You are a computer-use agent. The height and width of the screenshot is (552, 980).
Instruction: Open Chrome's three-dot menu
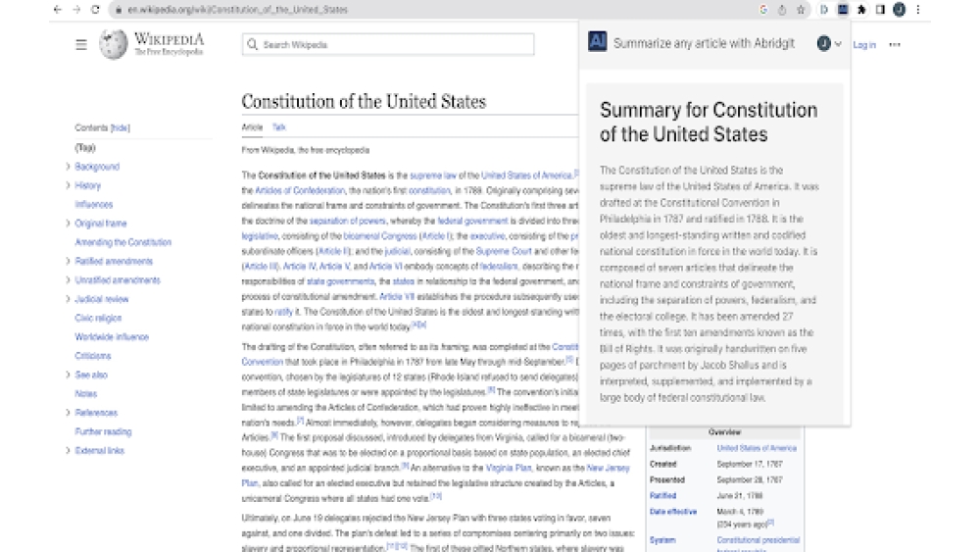pos(918,10)
